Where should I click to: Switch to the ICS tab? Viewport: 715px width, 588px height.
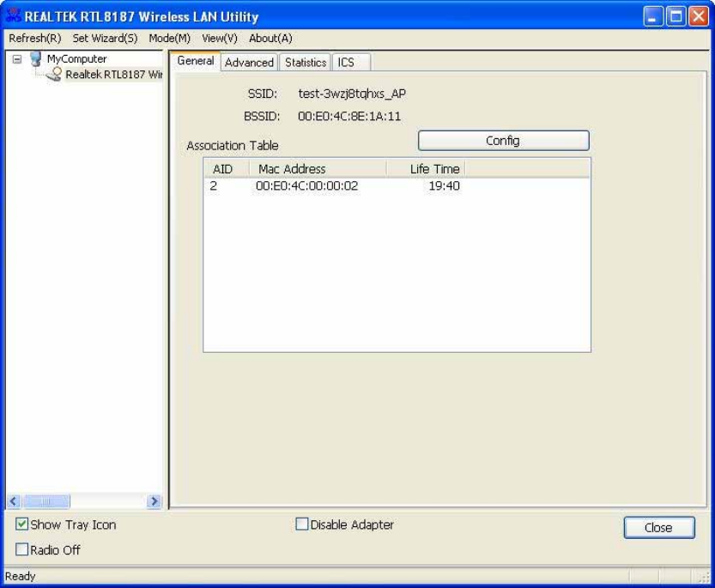click(351, 63)
